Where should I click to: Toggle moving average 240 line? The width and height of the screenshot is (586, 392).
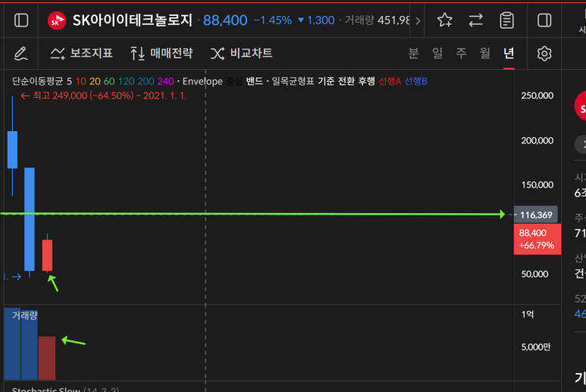(165, 81)
